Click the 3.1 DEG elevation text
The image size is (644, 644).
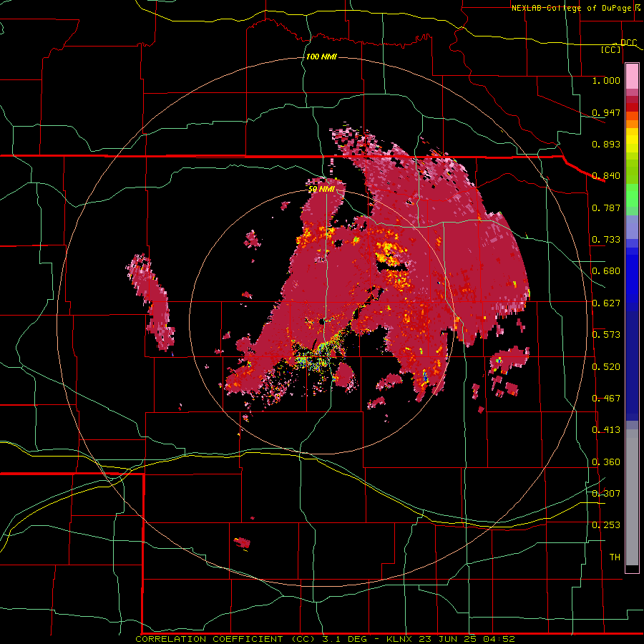tap(345, 639)
